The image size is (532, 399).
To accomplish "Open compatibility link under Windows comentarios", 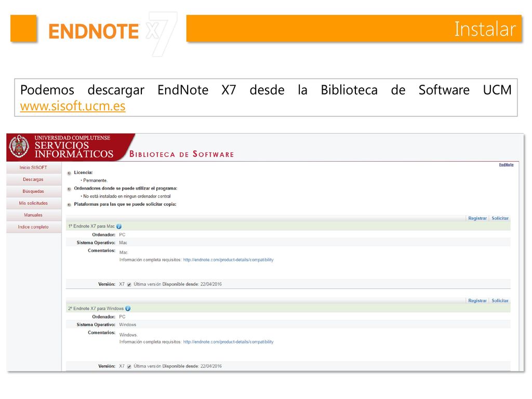I will [229, 342].
